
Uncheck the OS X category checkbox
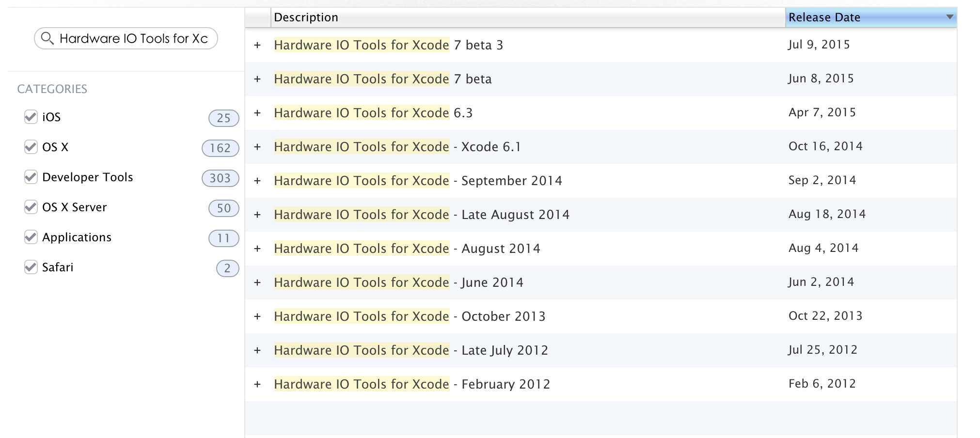pos(31,147)
